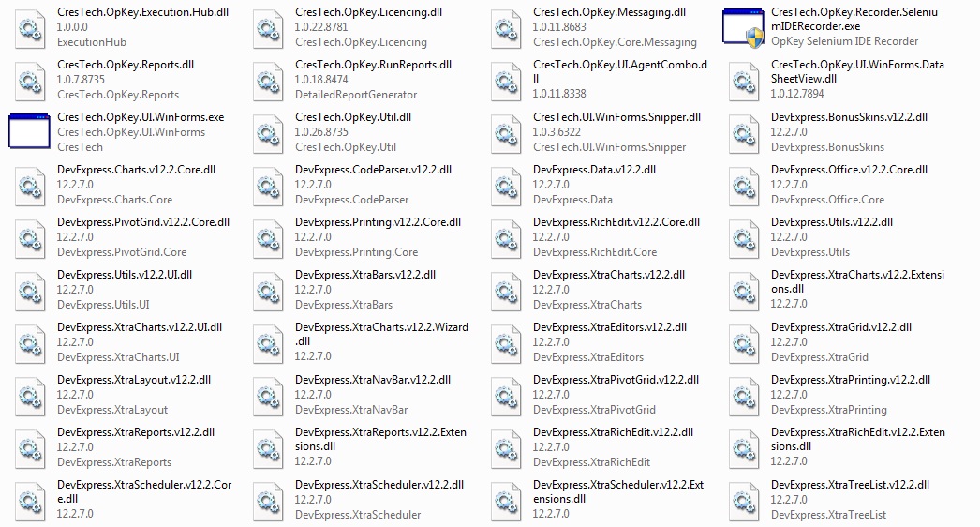Click the DevExpress.Utils.v12.2.dll icon
This screenshot has height=527, width=980.
tap(744, 239)
